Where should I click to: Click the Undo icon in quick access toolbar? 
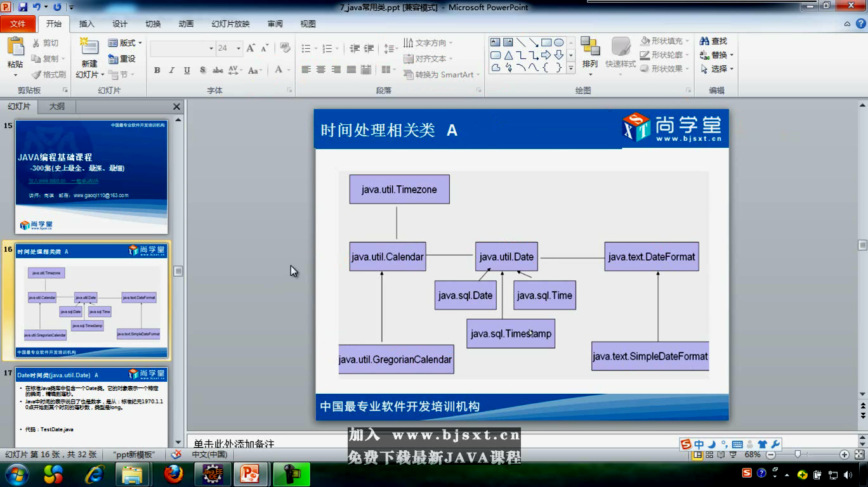tap(36, 7)
